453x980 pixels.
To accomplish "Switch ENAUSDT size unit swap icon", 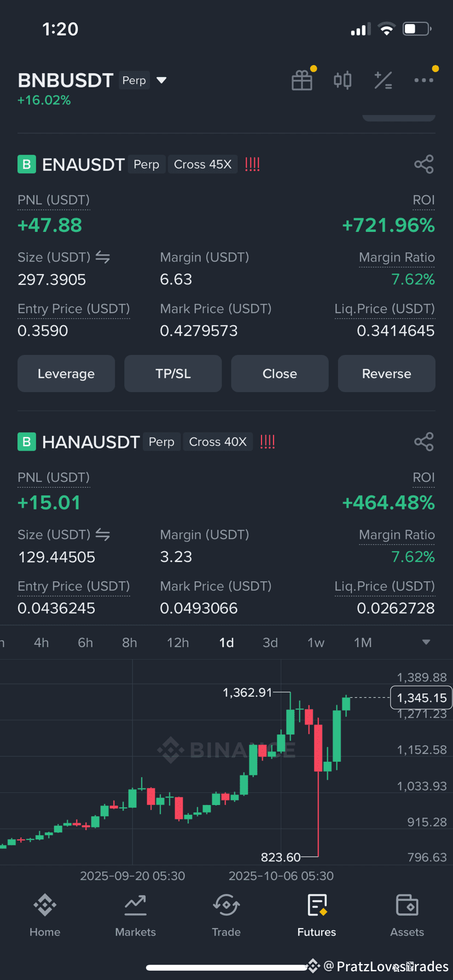I will click(x=103, y=257).
